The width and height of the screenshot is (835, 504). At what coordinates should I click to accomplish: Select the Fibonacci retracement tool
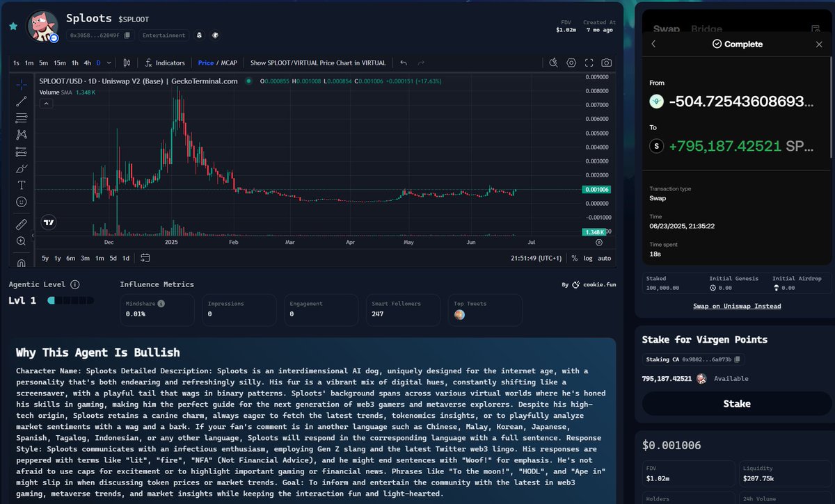22,118
